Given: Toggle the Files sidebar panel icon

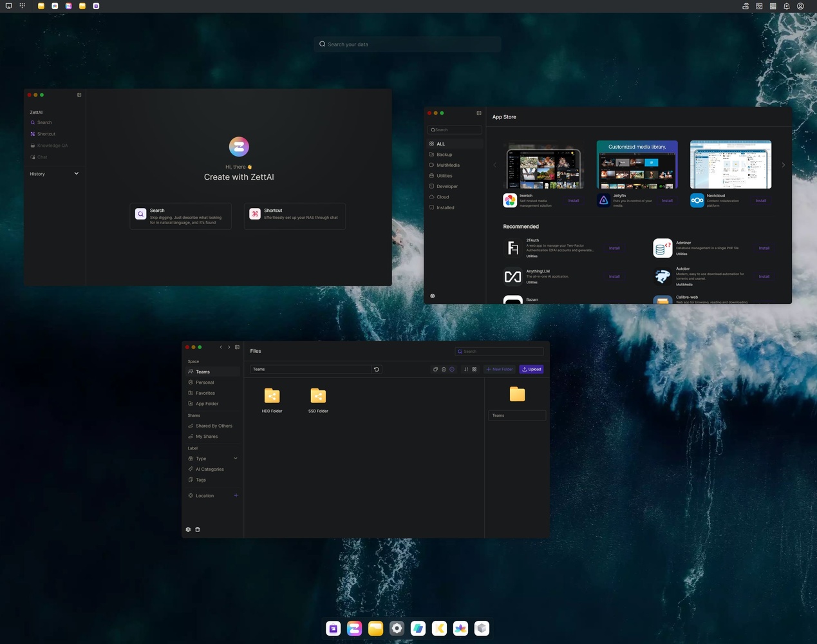Looking at the screenshot, I should tap(238, 347).
